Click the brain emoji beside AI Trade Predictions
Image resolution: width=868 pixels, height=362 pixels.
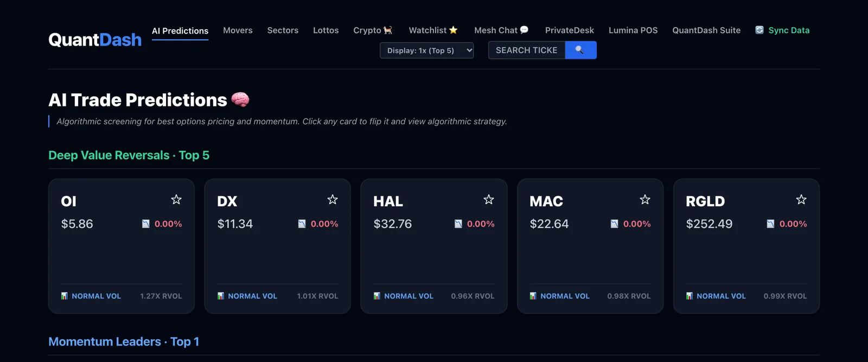coord(240,99)
